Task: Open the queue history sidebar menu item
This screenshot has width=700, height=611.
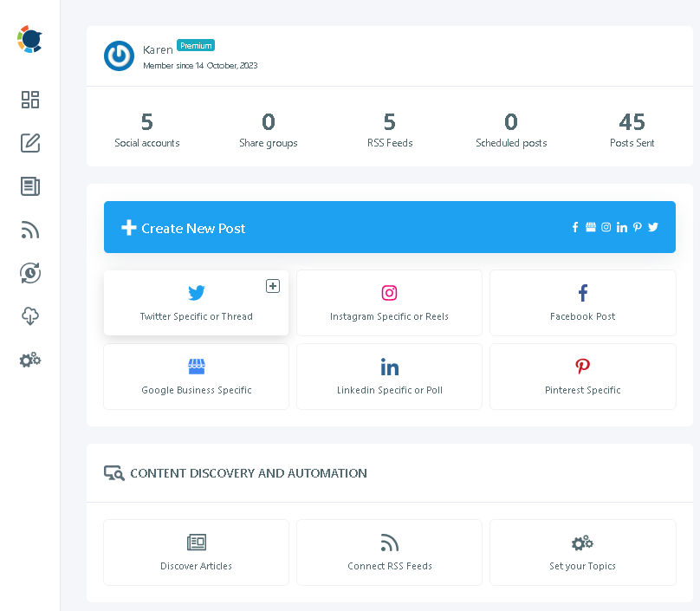Action: [30, 273]
